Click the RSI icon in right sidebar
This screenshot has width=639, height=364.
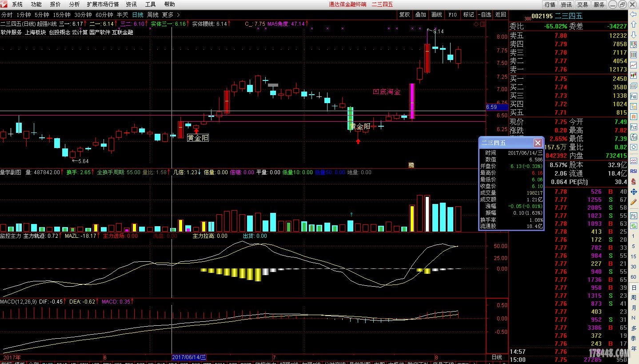coord(634,171)
